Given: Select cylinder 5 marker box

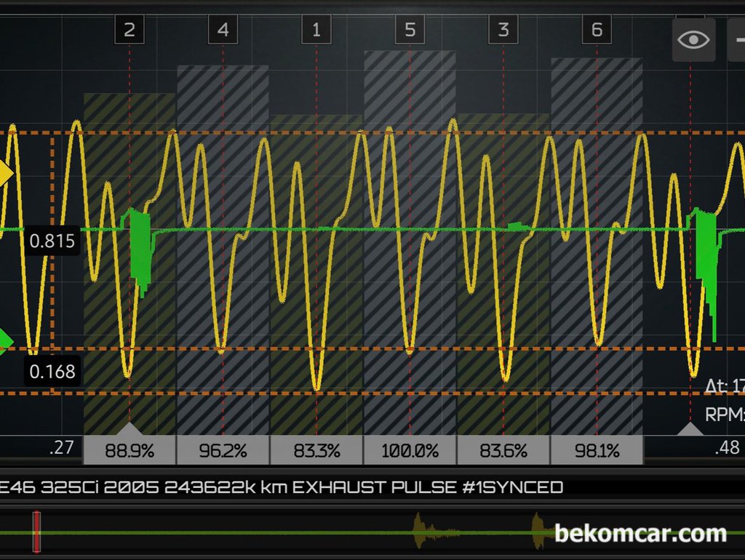Looking at the screenshot, I should tap(410, 30).
